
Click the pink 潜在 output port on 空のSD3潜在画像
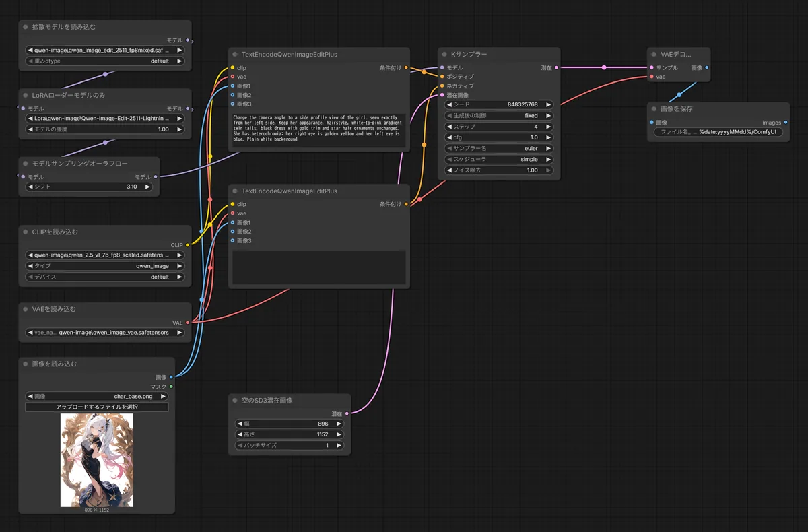click(x=347, y=413)
